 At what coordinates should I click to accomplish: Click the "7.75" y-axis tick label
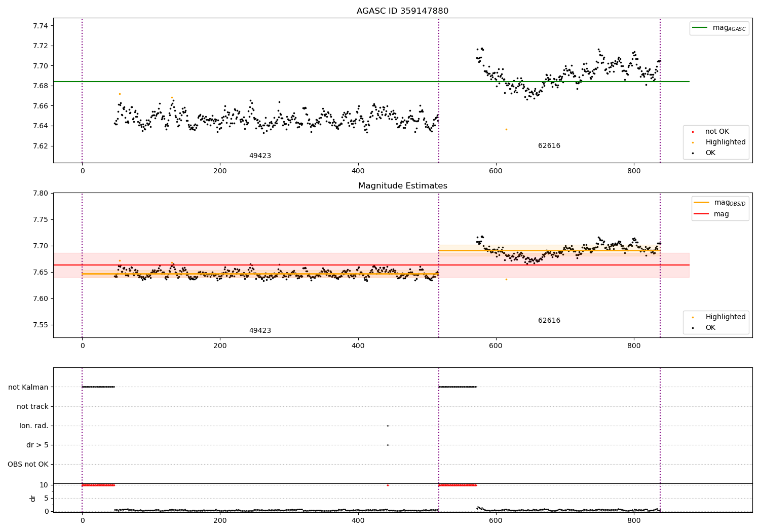pyautogui.click(x=40, y=219)
